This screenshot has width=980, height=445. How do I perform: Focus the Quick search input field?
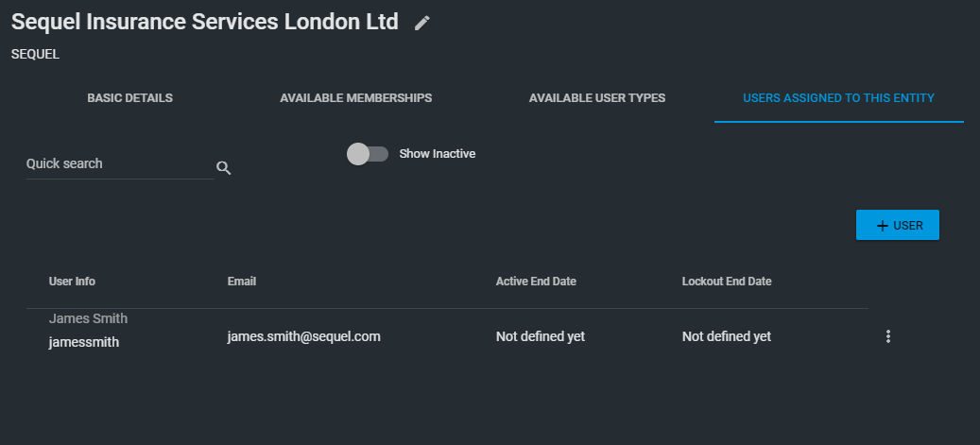(120, 163)
